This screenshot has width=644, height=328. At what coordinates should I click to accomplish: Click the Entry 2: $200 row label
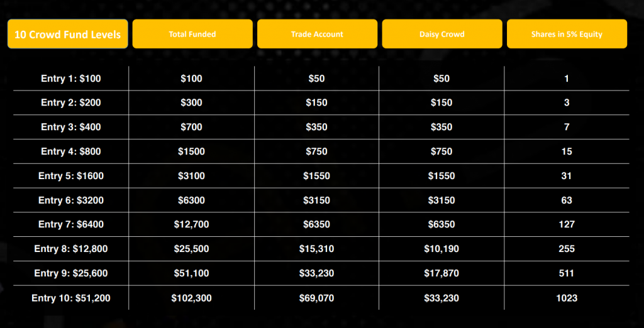(x=70, y=102)
